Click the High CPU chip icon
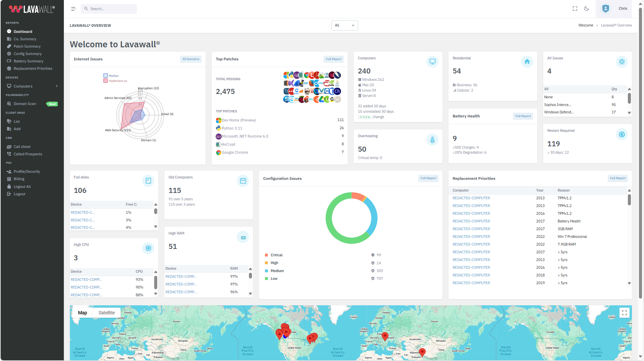Viewport: 644px width, 361px height. [148, 248]
